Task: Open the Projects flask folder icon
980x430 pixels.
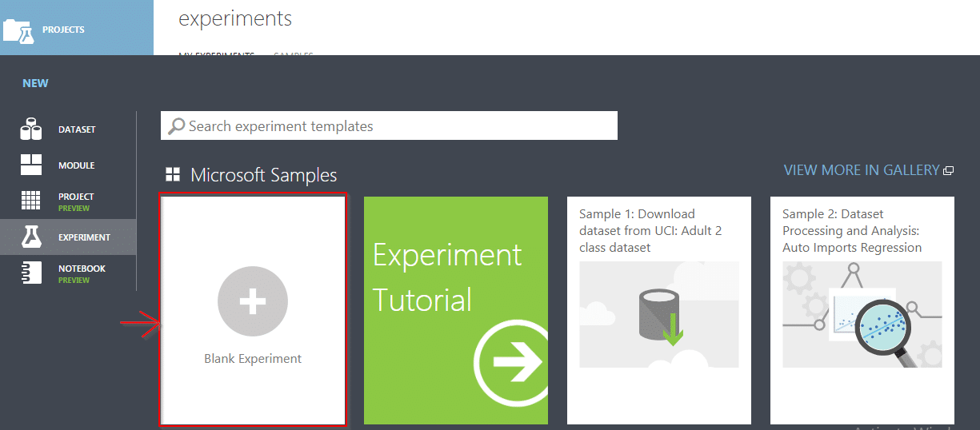Action: [19, 30]
